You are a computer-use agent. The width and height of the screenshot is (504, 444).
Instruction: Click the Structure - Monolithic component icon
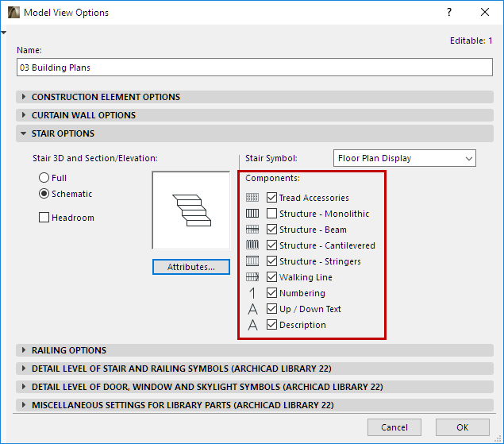252,214
